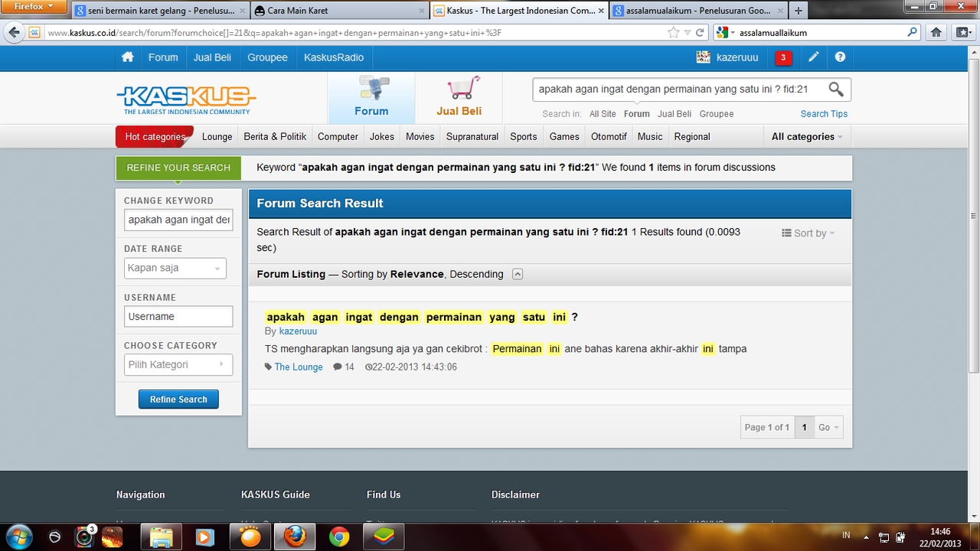Open the URL history dropdown arrow

(688, 33)
